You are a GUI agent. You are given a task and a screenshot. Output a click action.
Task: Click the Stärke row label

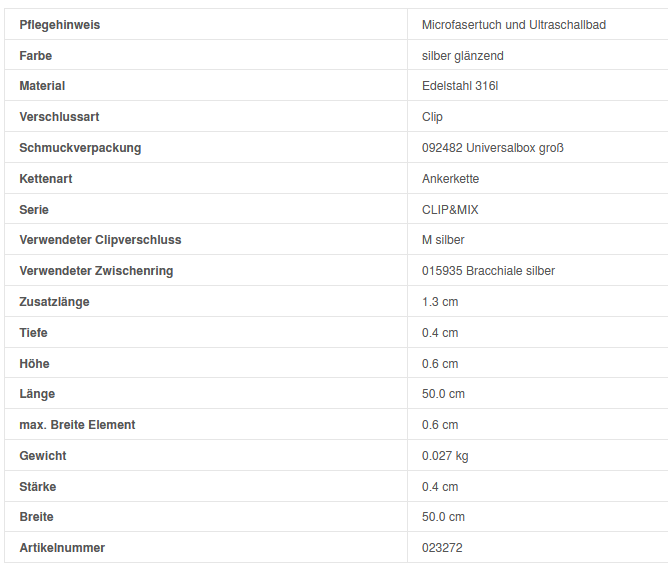[38, 487]
